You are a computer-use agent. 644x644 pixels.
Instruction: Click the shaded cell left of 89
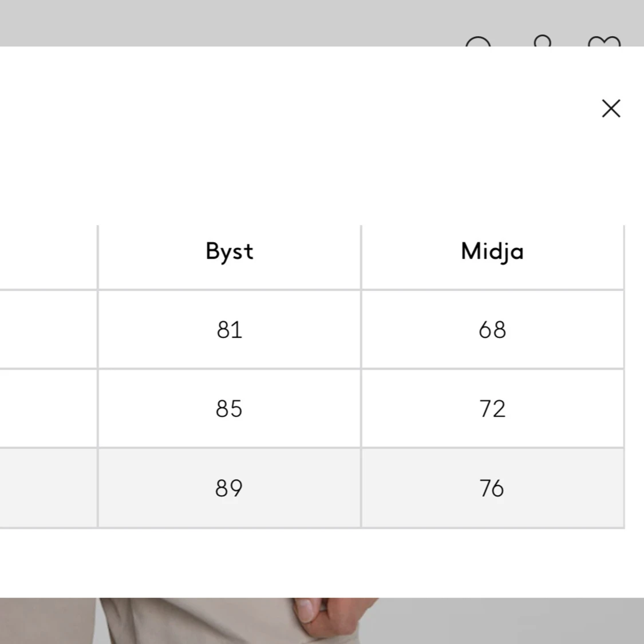49,488
